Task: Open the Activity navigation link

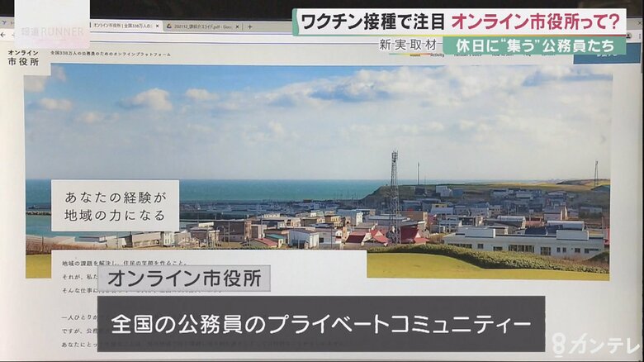Action: point(438,55)
